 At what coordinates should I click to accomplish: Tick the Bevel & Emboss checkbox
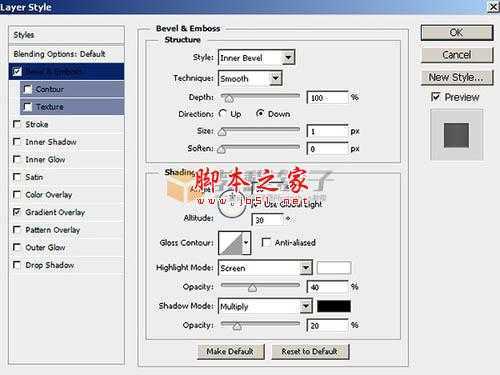coord(17,72)
